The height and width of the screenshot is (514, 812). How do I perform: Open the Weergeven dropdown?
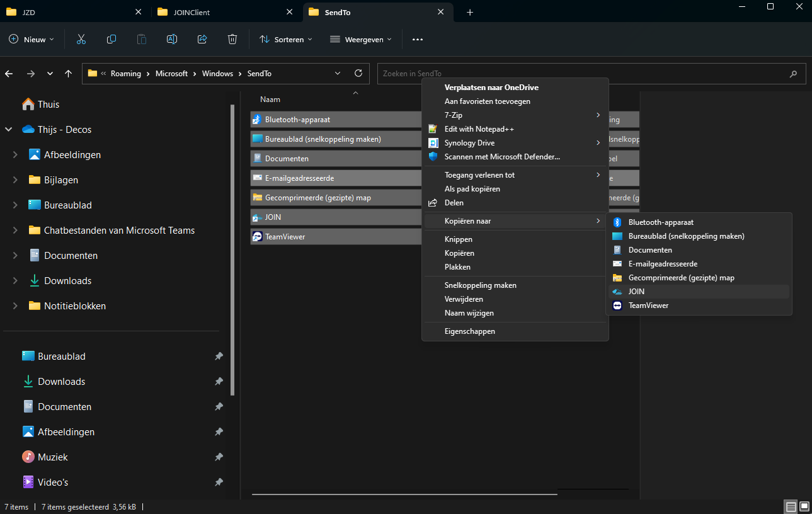pyautogui.click(x=361, y=39)
